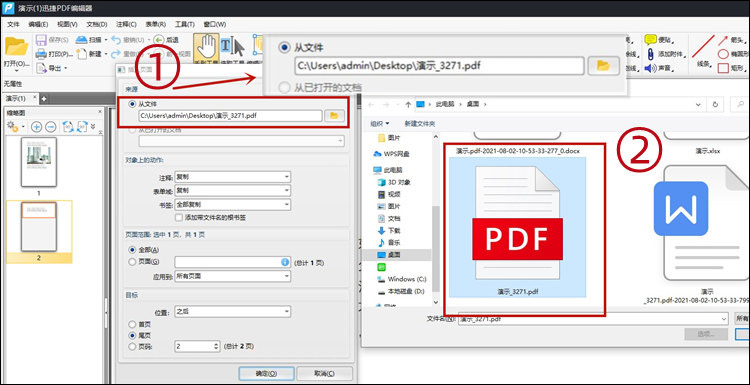The image size is (750, 385).
Task: Enable 添加带文件名的根书签 checkbox
Action: (x=179, y=218)
